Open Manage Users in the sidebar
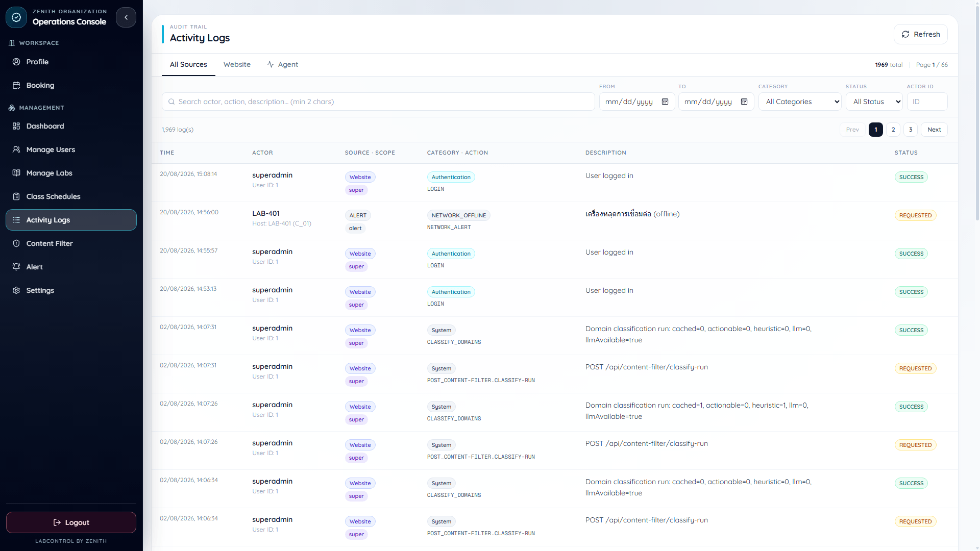 point(71,149)
